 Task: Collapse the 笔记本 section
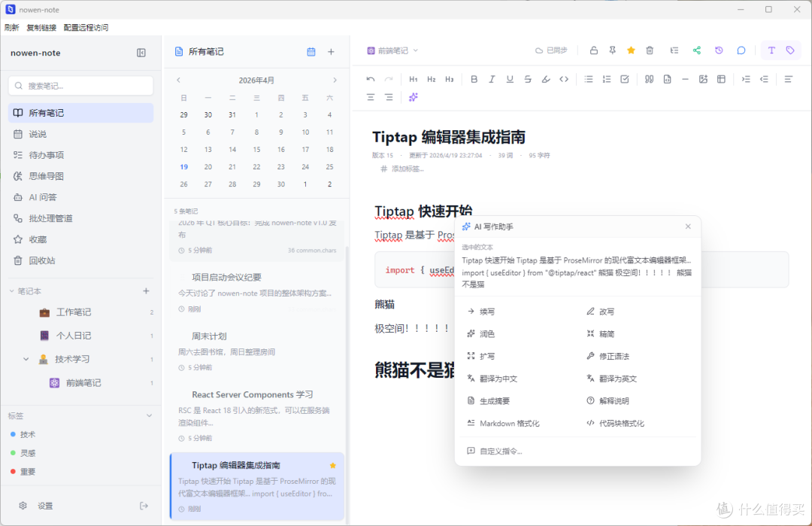pos(11,291)
